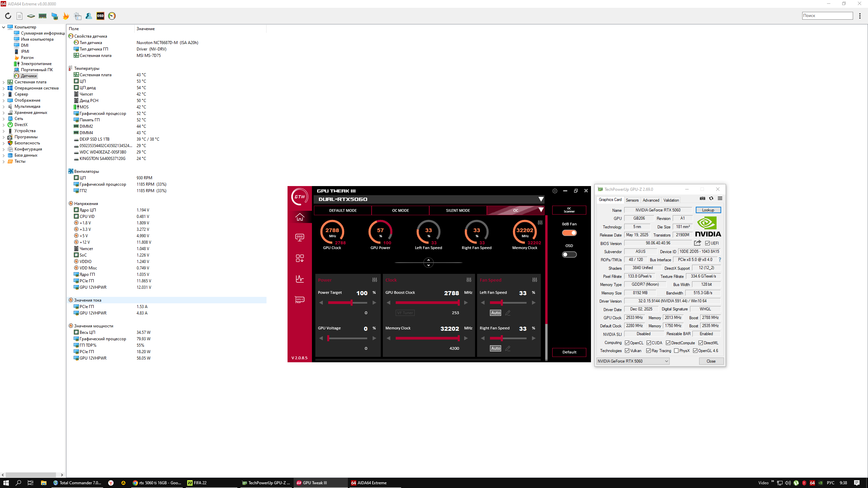Screen dimensions: 868x488
Task: Open the preferences checklist toolbar icon in AIDA64
Action: tap(77, 16)
